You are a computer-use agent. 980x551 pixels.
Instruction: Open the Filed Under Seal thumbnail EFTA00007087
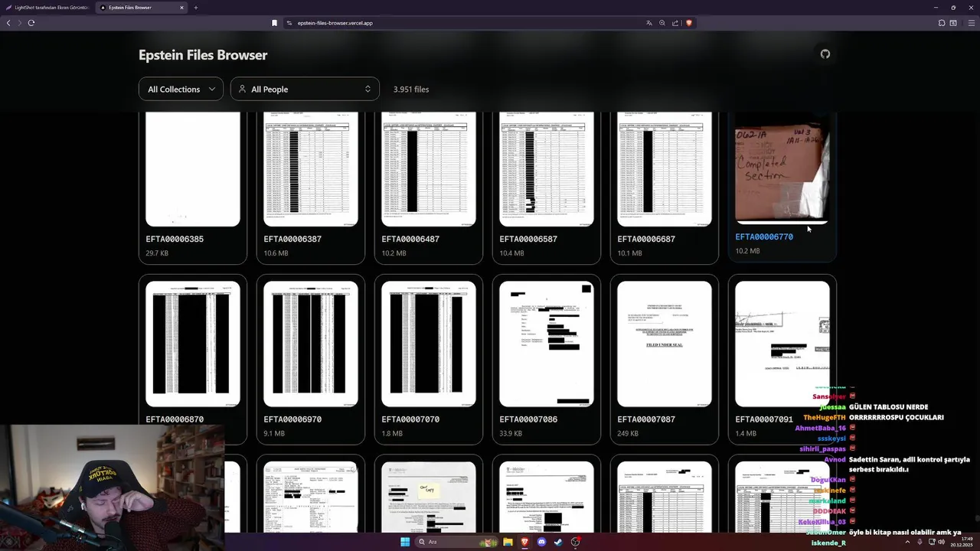pos(665,344)
